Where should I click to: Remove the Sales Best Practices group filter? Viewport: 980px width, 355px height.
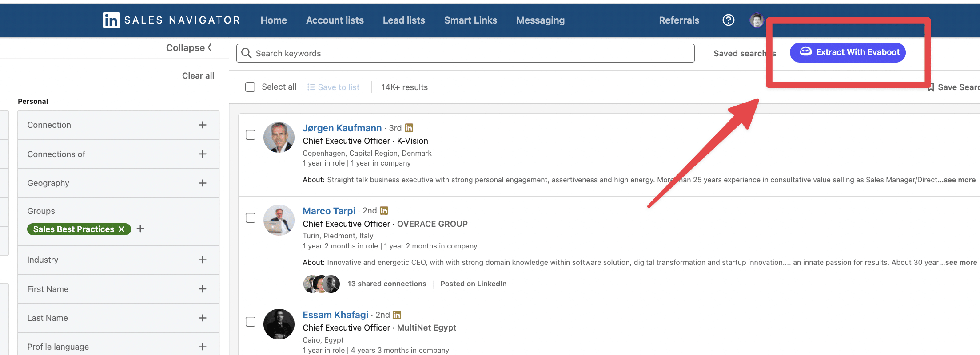tap(121, 229)
